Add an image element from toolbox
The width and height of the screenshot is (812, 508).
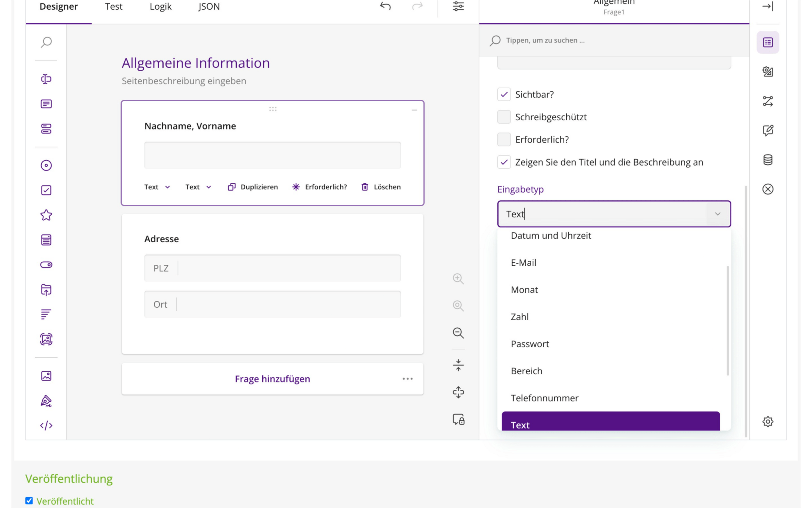coord(46,376)
